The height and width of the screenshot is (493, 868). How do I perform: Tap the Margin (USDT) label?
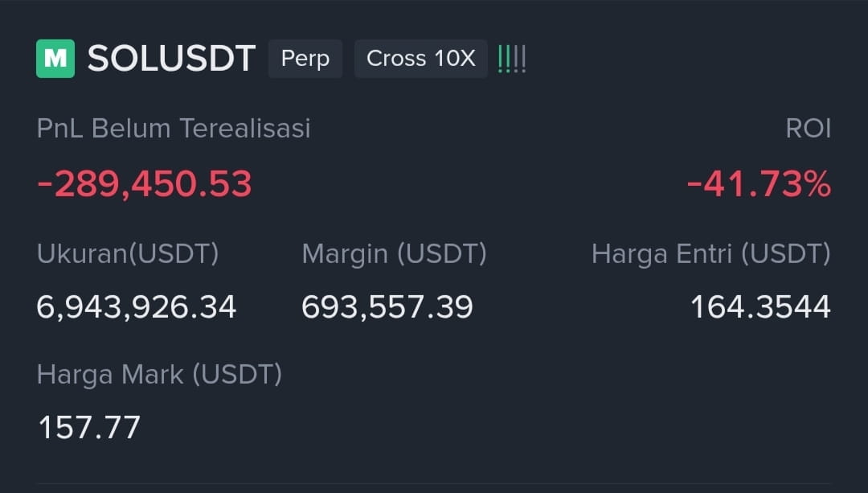[394, 253]
